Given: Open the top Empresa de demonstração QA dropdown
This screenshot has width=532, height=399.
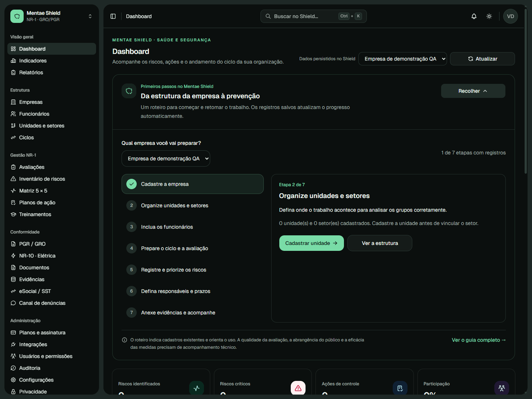Looking at the screenshot, I should pyautogui.click(x=403, y=59).
